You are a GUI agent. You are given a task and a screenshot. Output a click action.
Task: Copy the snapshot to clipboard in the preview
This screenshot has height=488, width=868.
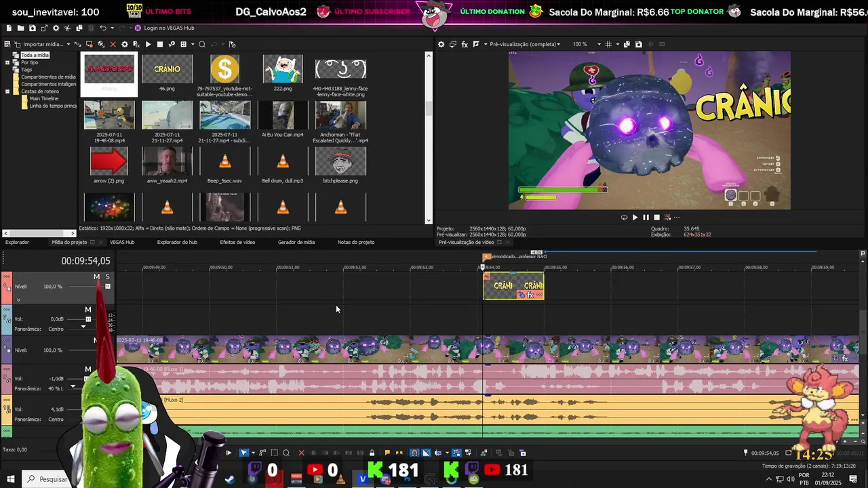point(627,44)
